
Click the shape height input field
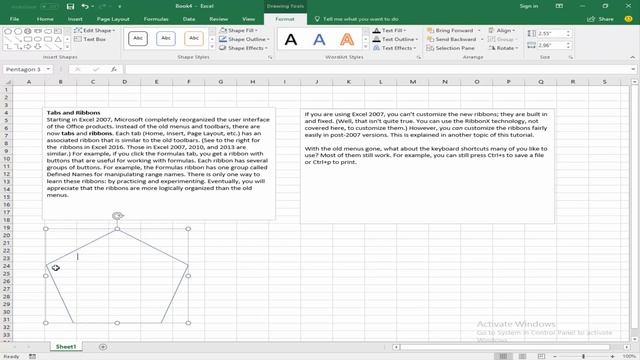(551, 33)
